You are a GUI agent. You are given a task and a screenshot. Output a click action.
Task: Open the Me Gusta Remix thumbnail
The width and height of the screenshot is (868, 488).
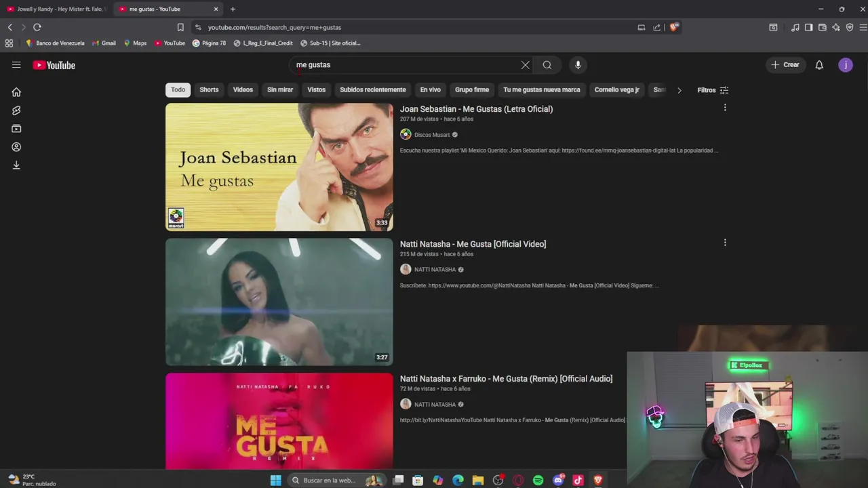tap(279, 421)
